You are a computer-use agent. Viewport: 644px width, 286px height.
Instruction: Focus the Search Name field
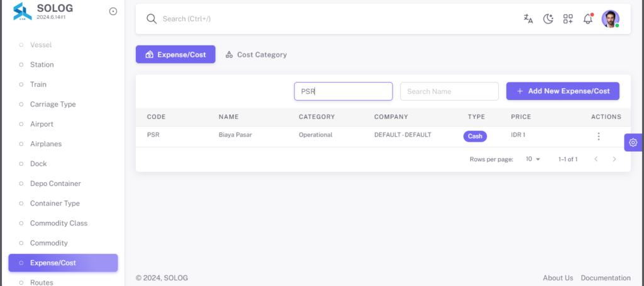pyautogui.click(x=449, y=91)
